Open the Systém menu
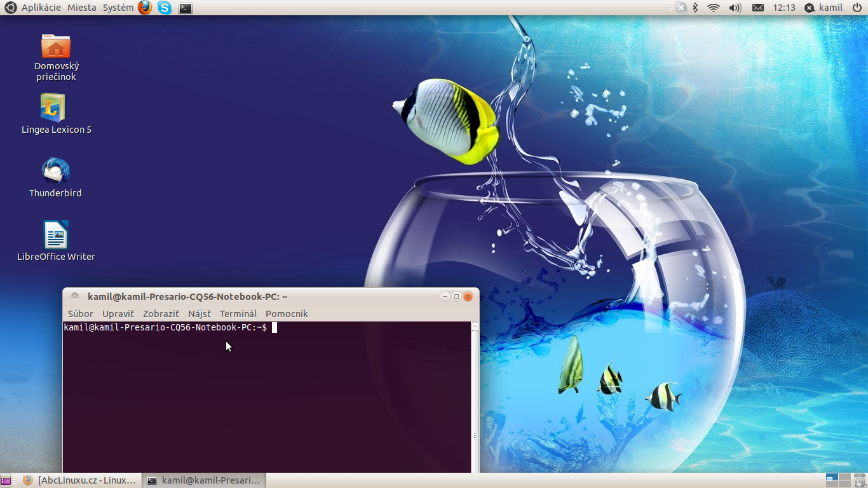This screenshot has height=488, width=868. 118,8
